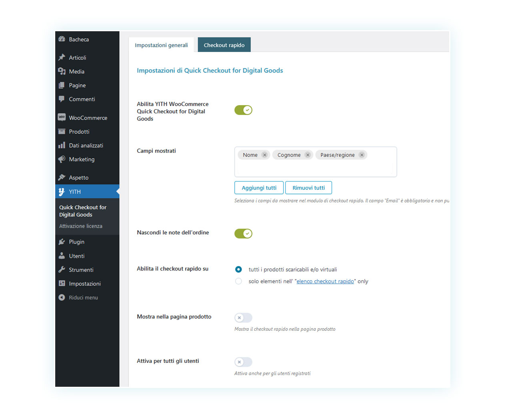Click the WooCommerce logo icon

point(62,117)
